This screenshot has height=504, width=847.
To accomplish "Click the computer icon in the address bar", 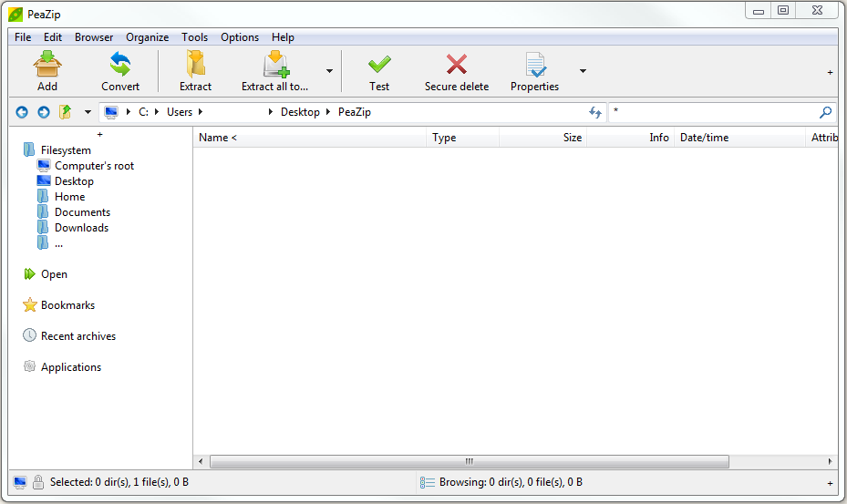I will tap(111, 112).
